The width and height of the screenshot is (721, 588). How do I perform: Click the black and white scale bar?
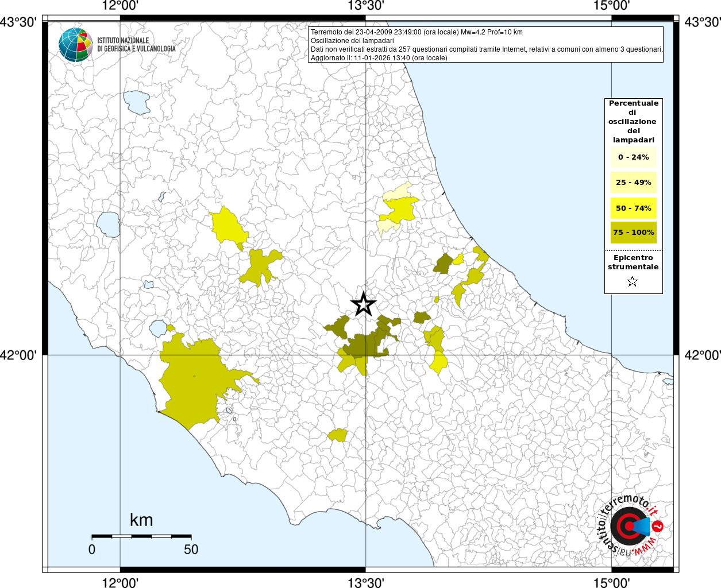pos(141,536)
